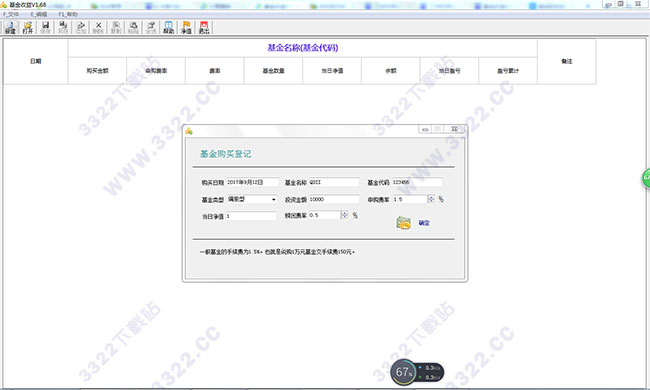Click the 基金名称(基金代码) table title
The image size is (650, 390).
pyautogui.click(x=303, y=48)
